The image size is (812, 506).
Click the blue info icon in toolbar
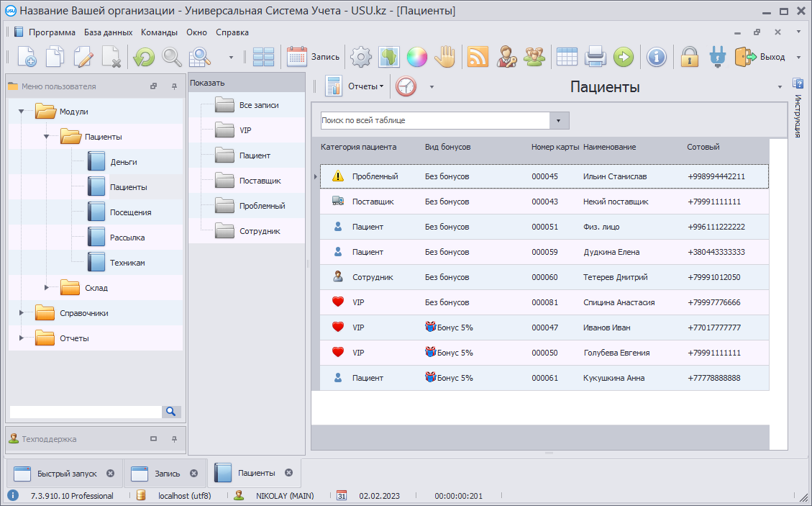656,57
